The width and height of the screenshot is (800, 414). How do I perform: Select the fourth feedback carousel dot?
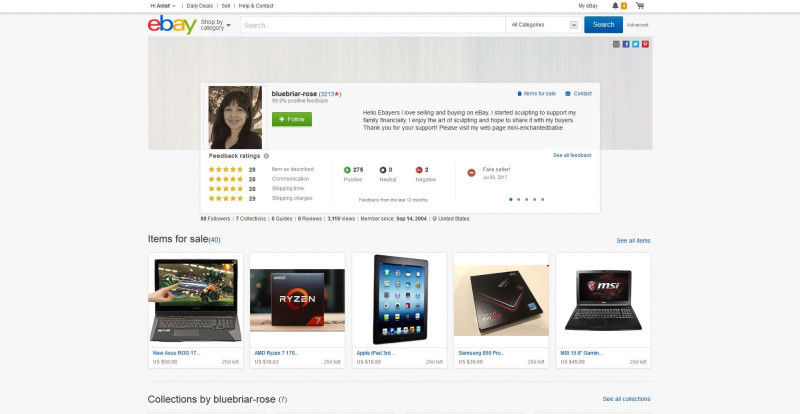pyautogui.click(x=535, y=200)
